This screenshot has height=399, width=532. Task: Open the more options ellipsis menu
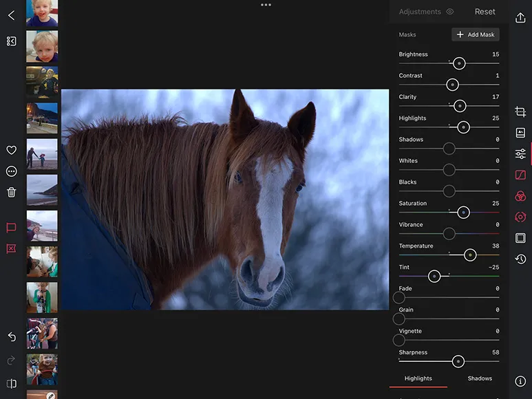click(11, 171)
